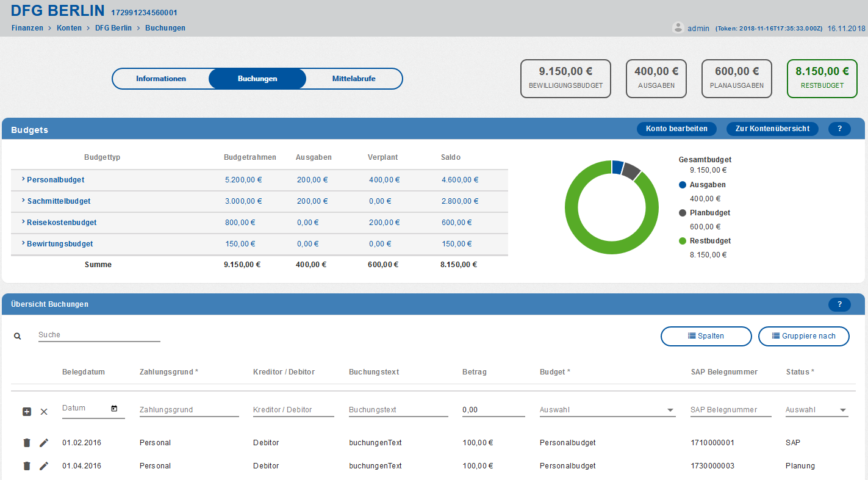
Task: Open the calendar picker in Datum field
Action: click(x=114, y=409)
